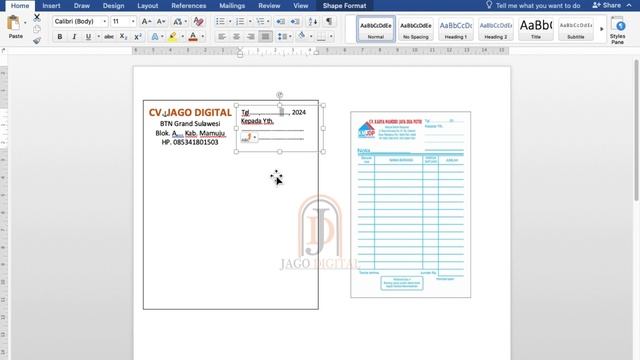640x360 pixels.
Task: Toggle strikethrough abc formatting
Action: coord(109,37)
